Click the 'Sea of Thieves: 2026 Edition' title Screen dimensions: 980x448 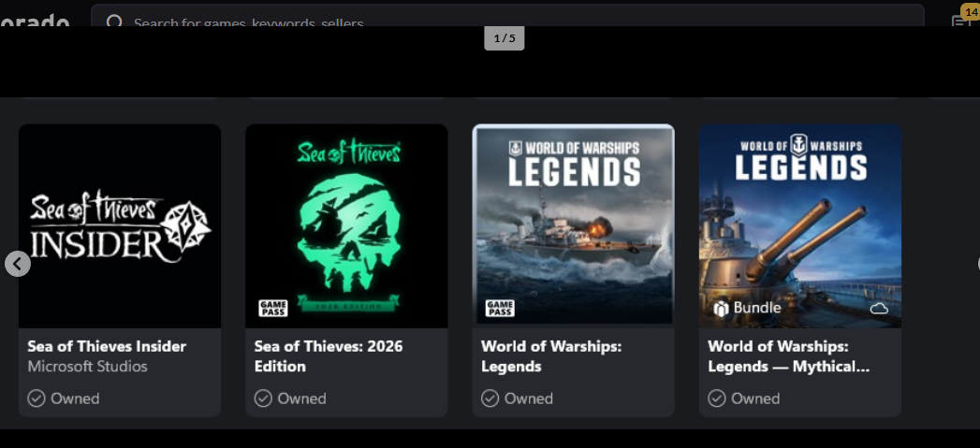point(329,356)
